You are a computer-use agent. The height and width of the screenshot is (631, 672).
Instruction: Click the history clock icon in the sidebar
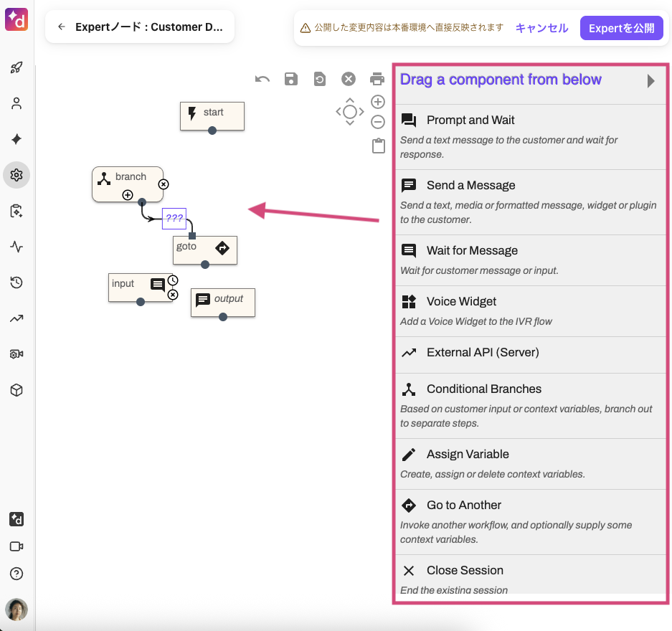point(16,283)
